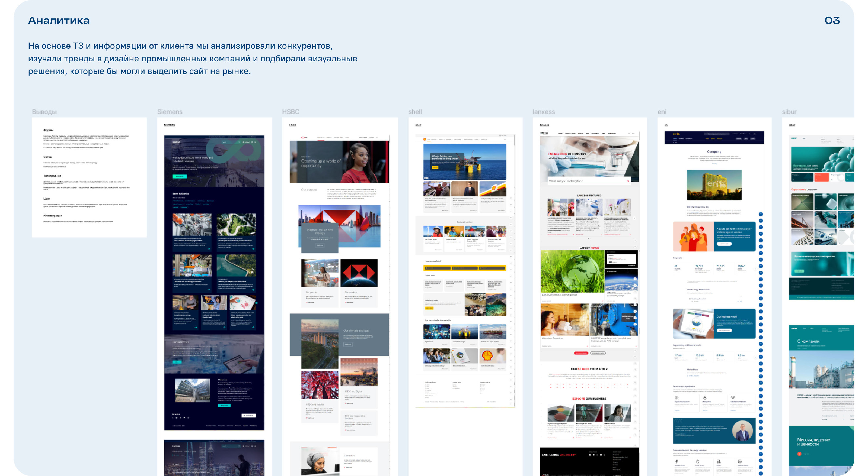Select the 'Siemens' frame label
The image size is (868, 476).
click(170, 112)
